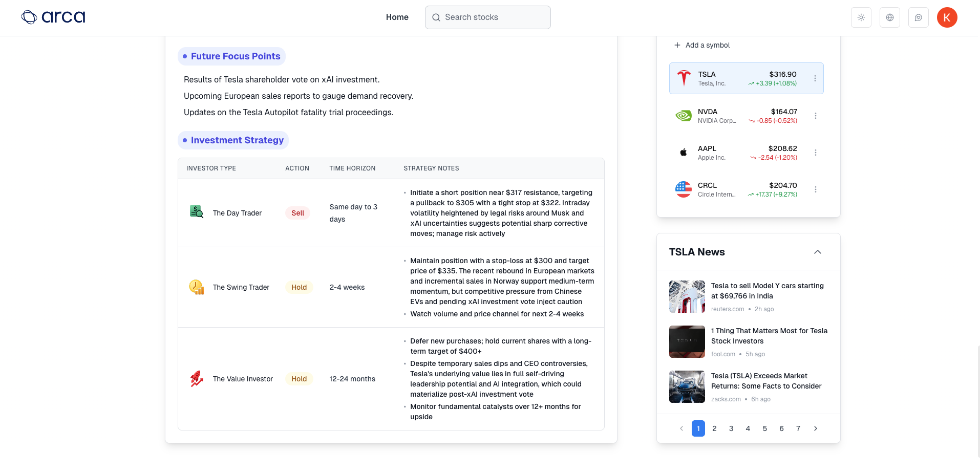Click the Circle CRCL flag icon
980x474 pixels.
pos(684,189)
